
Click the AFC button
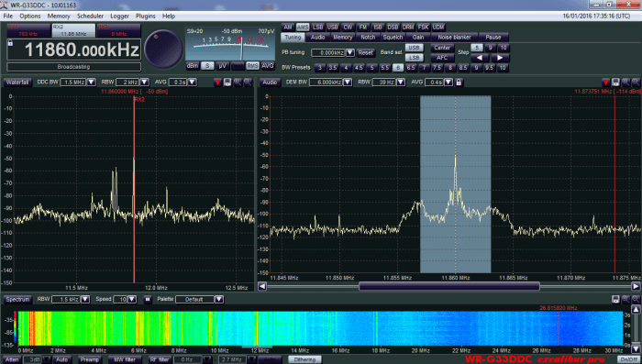click(442, 58)
